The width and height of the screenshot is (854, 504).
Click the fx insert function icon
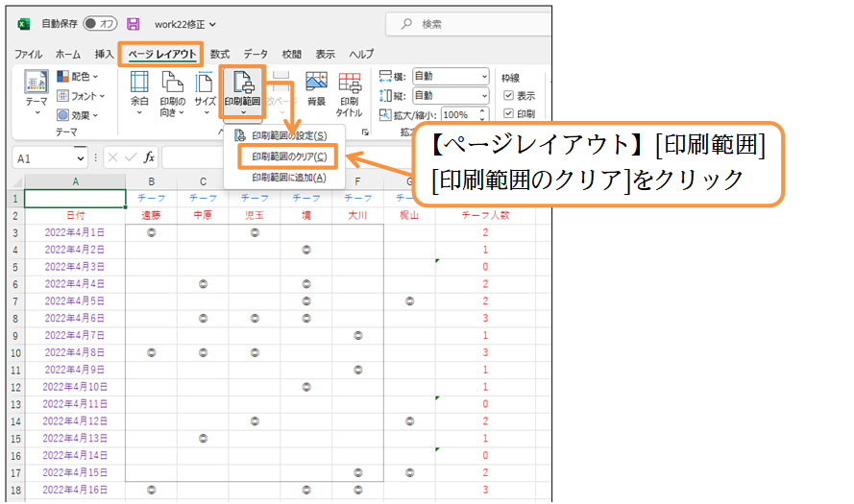pyautogui.click(x=149, y=157)
